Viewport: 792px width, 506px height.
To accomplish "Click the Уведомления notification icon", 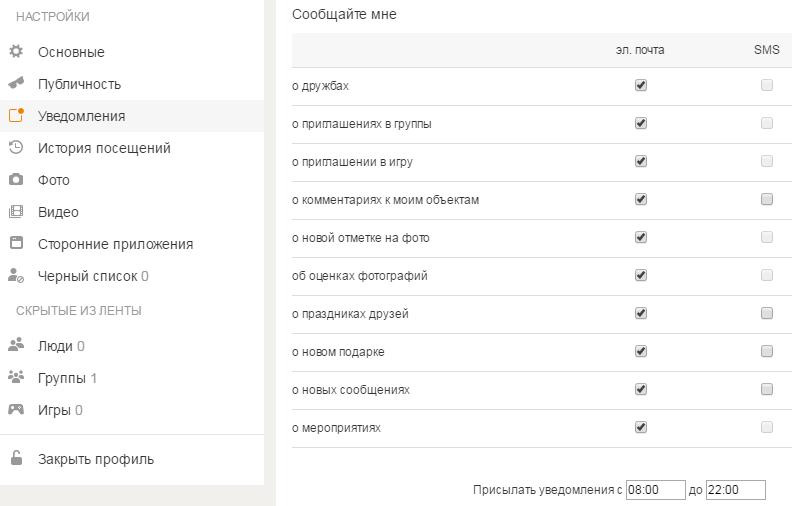I will [x=16, y=115].
